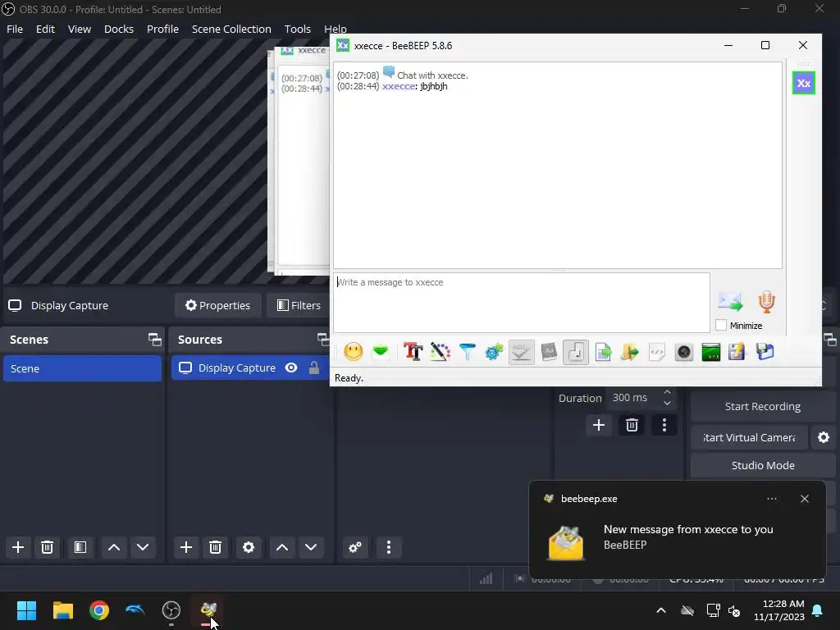This screenshot has height=630, width=840.
Task: Click the send file document icon
Action: (603, 352)
